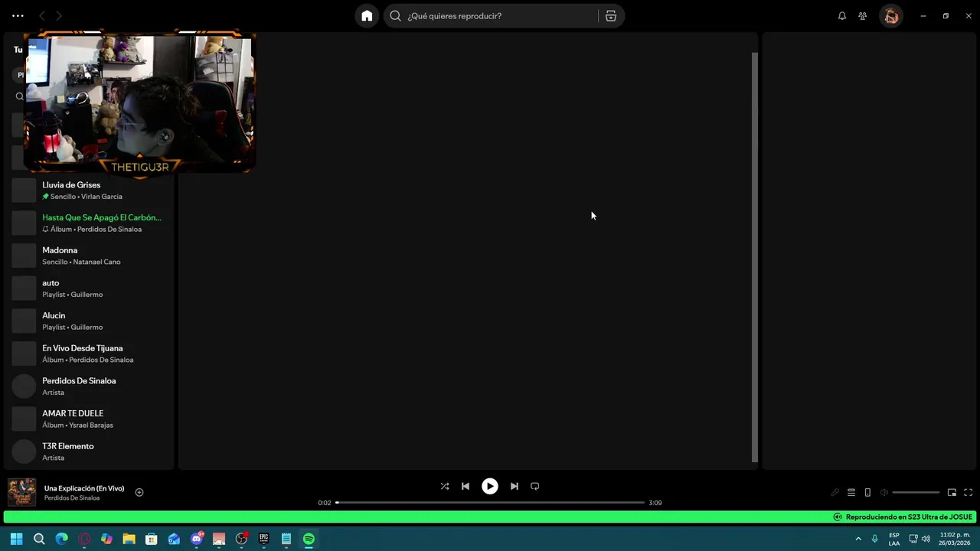Mute the Spotify volume speaker icon

pyautogui.click(x=884, y=493)
